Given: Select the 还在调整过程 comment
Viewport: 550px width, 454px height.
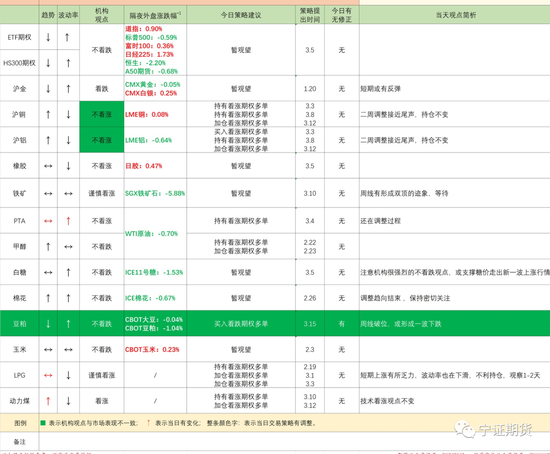Looking at the screenshot, I should click(381, 221).
